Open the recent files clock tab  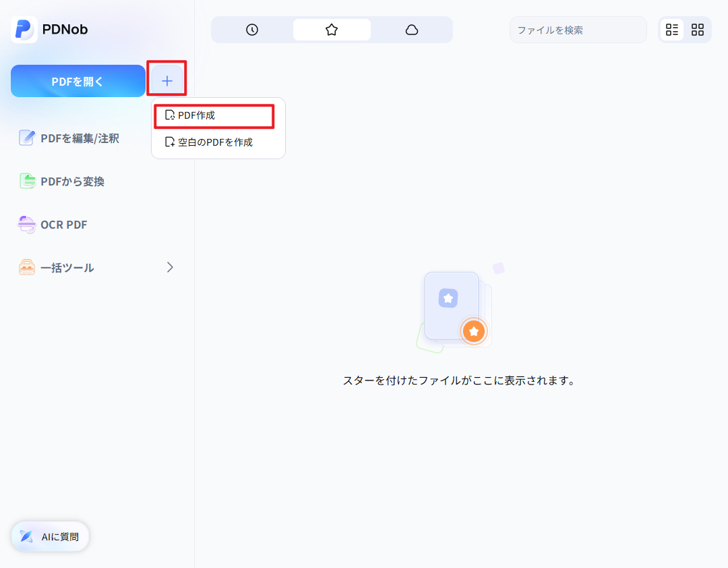tap(252, 30)
